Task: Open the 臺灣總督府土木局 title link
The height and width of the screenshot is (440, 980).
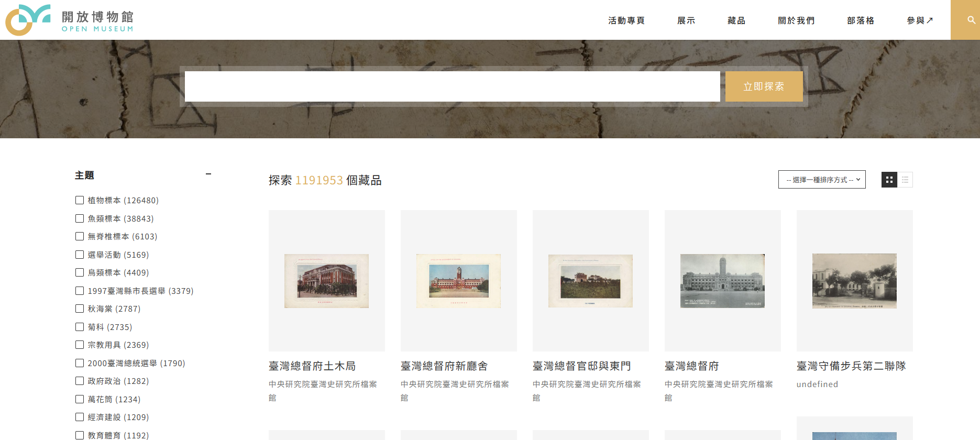Action: tap(312, 366)
